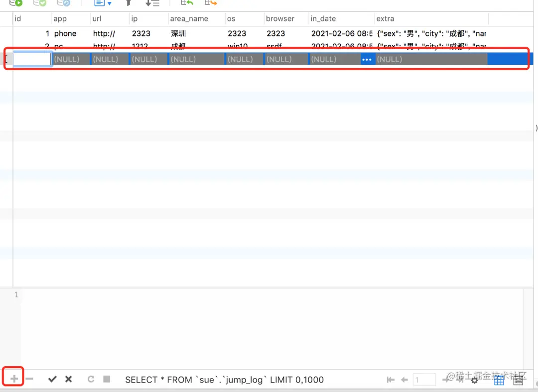
Task: Click into the SQL editor at line 1
Action: (271, 295)
